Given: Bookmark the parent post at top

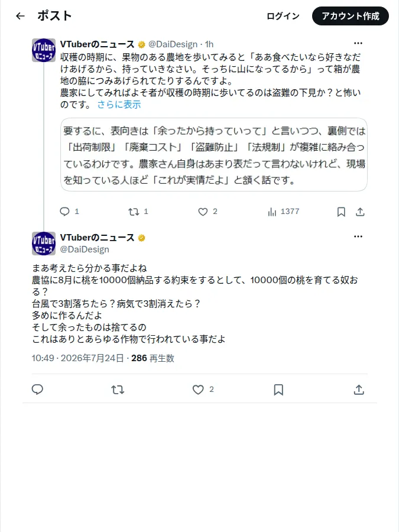Looking at the screenshot, I should [341, 212].
